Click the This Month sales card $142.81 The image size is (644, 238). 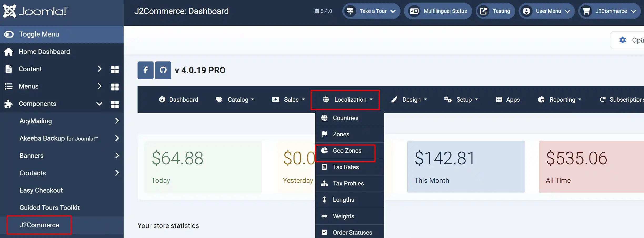pyautogui.click(x=466, y=167)
